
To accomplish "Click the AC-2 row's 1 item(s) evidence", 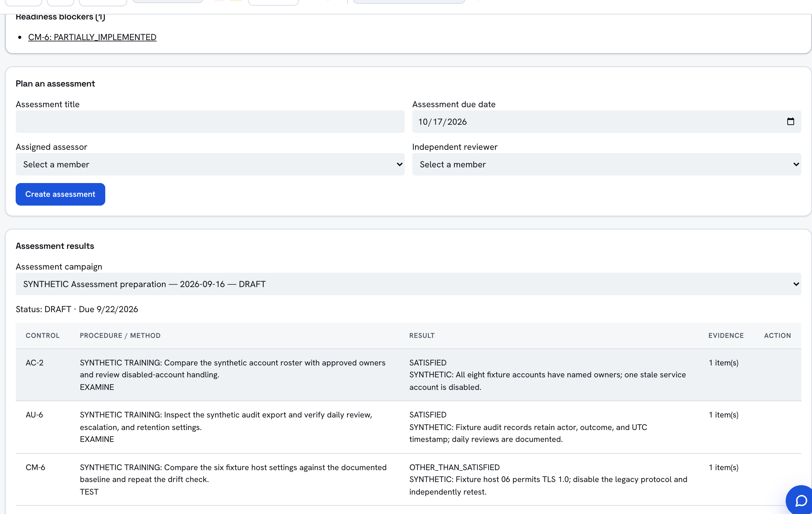I will [x=723, y=363].
